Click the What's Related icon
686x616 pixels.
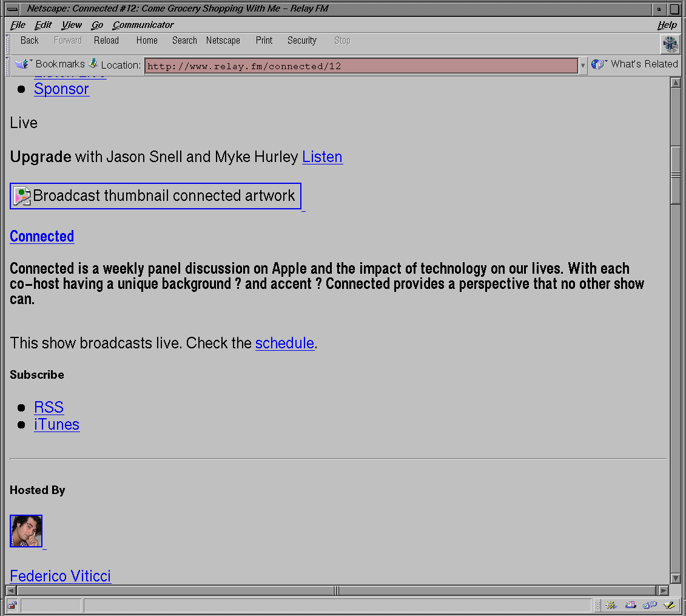point(598,64)
